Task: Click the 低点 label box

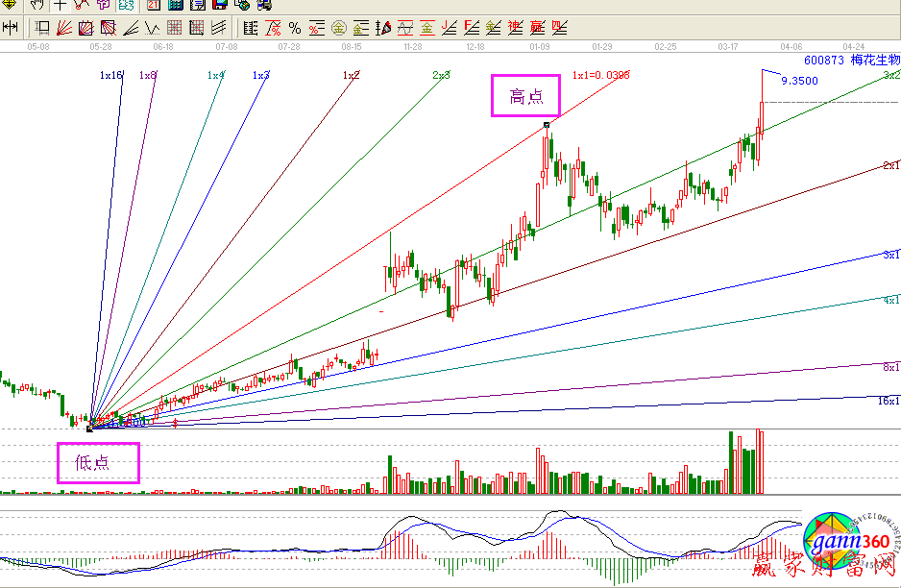Action: coord(98,462)
